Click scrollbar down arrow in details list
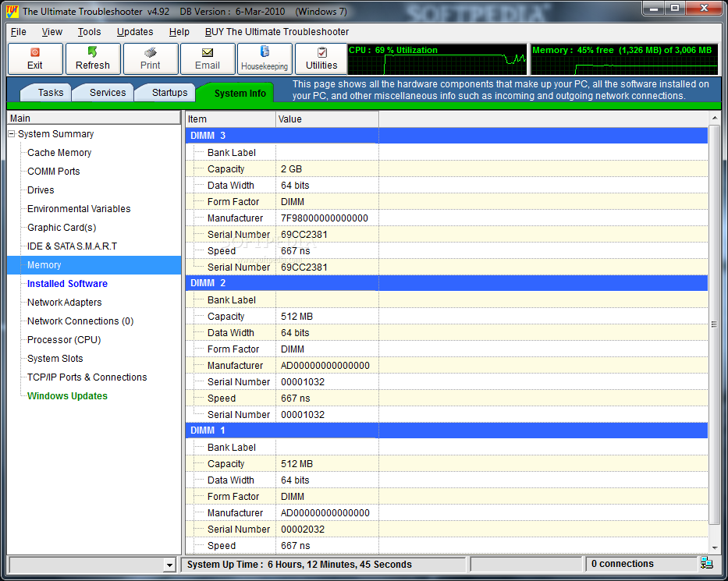 [714, 547]
